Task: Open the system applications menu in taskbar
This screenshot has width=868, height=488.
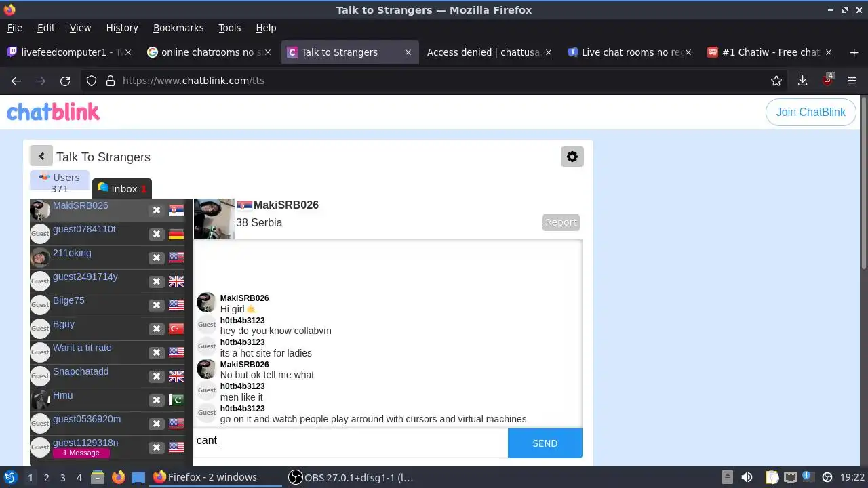Action: pos(10,477)
